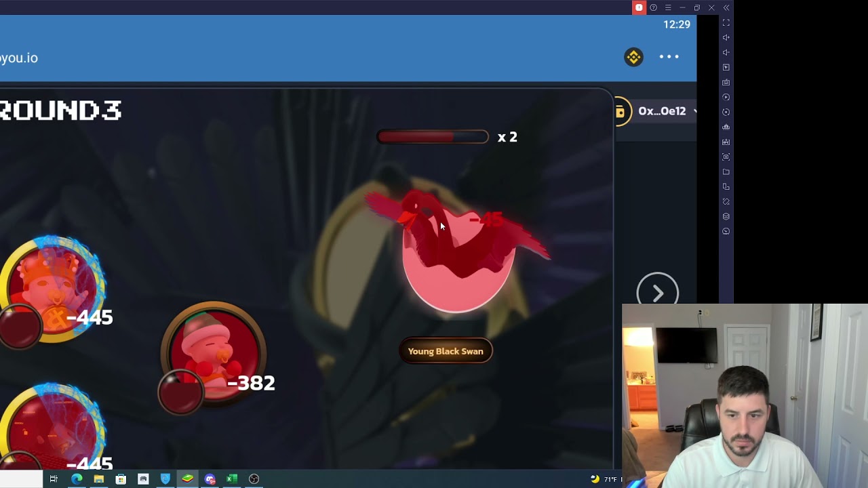
Task: Select the crowned character avatar with -445
Action: coord(53,289)
